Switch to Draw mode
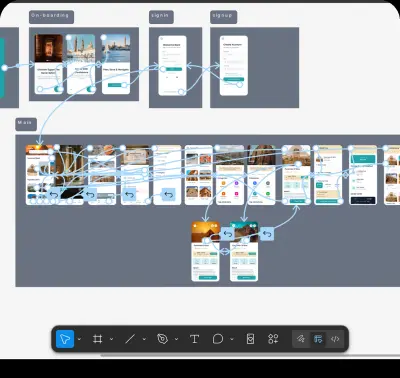 click(x=301, y=339)
